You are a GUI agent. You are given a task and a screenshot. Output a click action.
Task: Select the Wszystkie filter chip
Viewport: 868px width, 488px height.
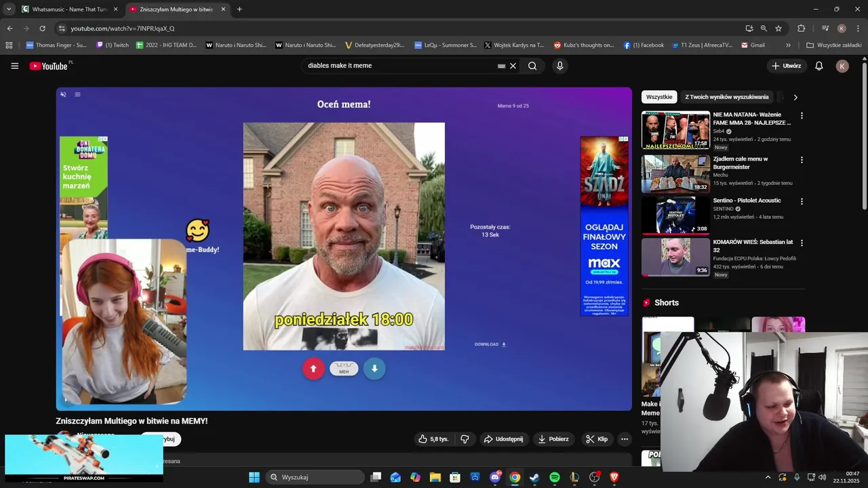coord(659,97)
